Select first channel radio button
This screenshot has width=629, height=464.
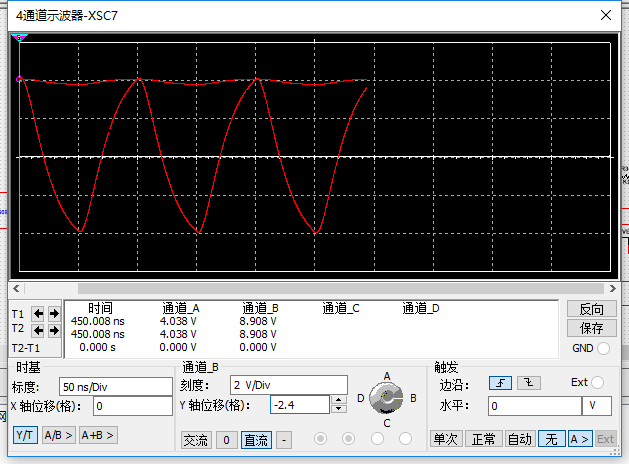click(320, 439)
